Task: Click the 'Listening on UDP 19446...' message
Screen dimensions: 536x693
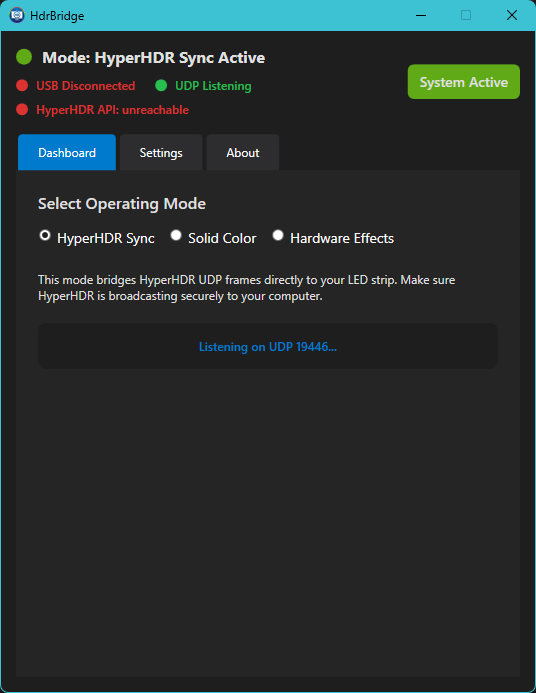Action: pyautogui.click(x=268, y=346)
